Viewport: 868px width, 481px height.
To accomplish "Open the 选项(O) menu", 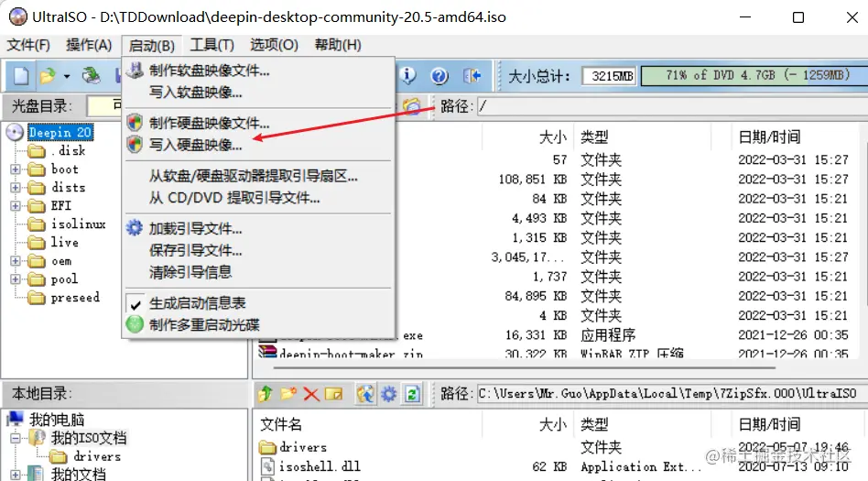I will pos(274,45).
